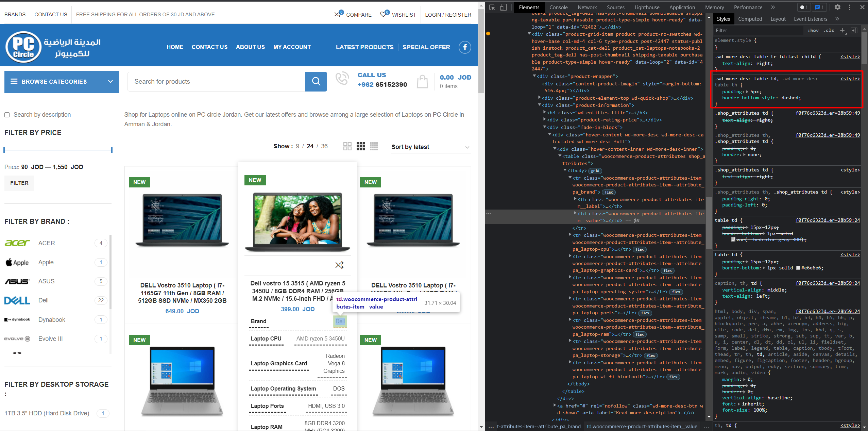Viewport: 868px width, 431px height.
Task: Open the Lighthouse tab in DevTools
Action: coord(647,7)
